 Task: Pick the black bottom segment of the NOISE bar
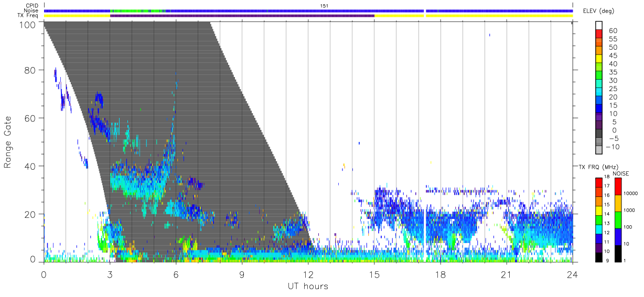618,254
